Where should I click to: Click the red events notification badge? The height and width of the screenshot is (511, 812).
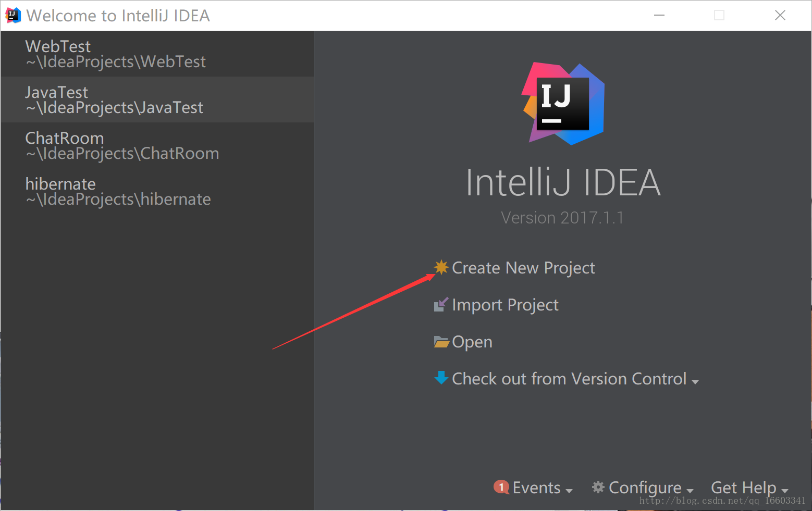501,487
